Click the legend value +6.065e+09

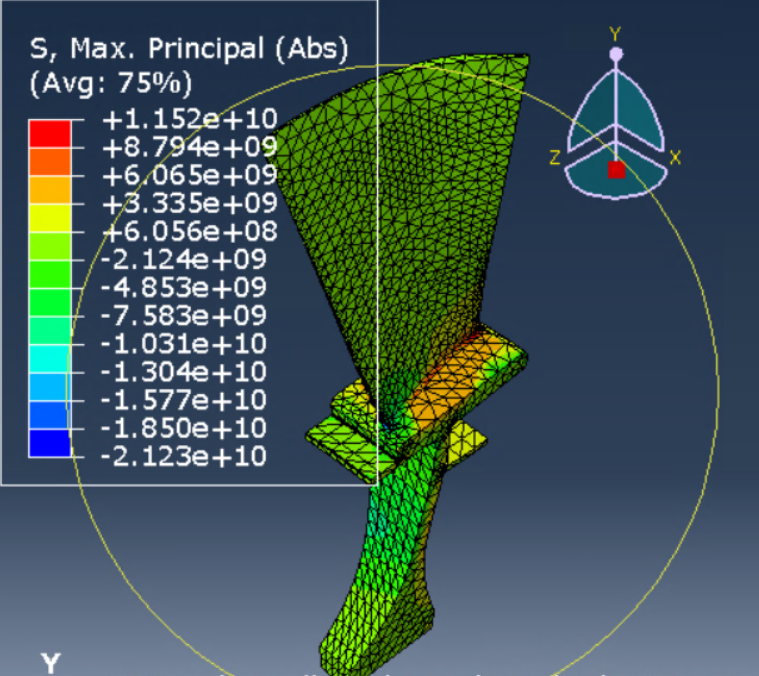click(x=190, y=175)
